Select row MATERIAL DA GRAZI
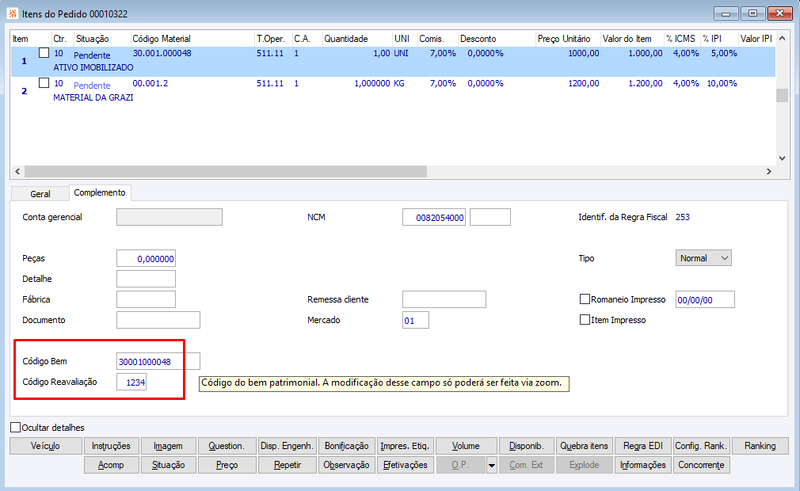The height and width of the screenshot is (491, 800). pos(393,91)
